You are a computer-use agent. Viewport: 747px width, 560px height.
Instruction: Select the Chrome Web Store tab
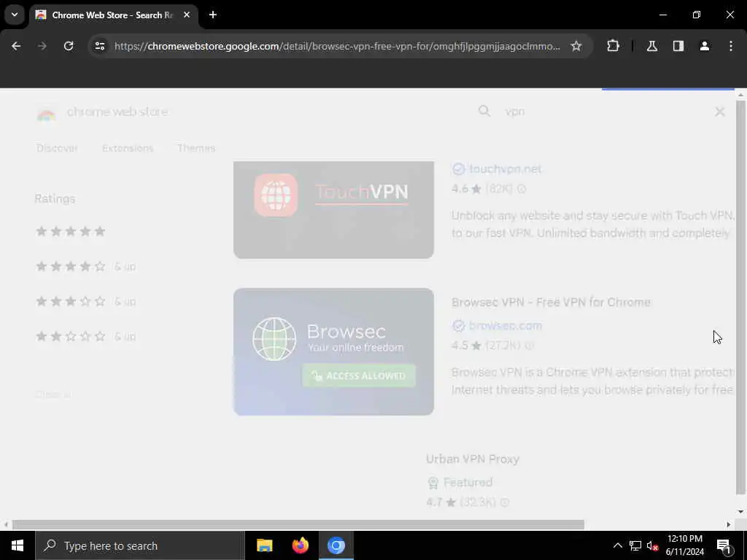coord(112,15)
